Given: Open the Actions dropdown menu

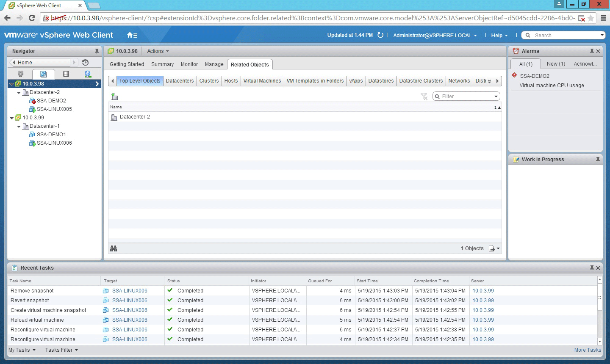Looking at the screenshot, I should pos(158,51).
